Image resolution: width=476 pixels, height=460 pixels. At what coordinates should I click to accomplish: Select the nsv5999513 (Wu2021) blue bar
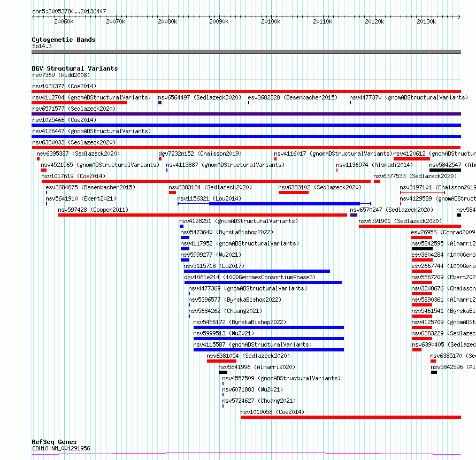click(268, 339)
